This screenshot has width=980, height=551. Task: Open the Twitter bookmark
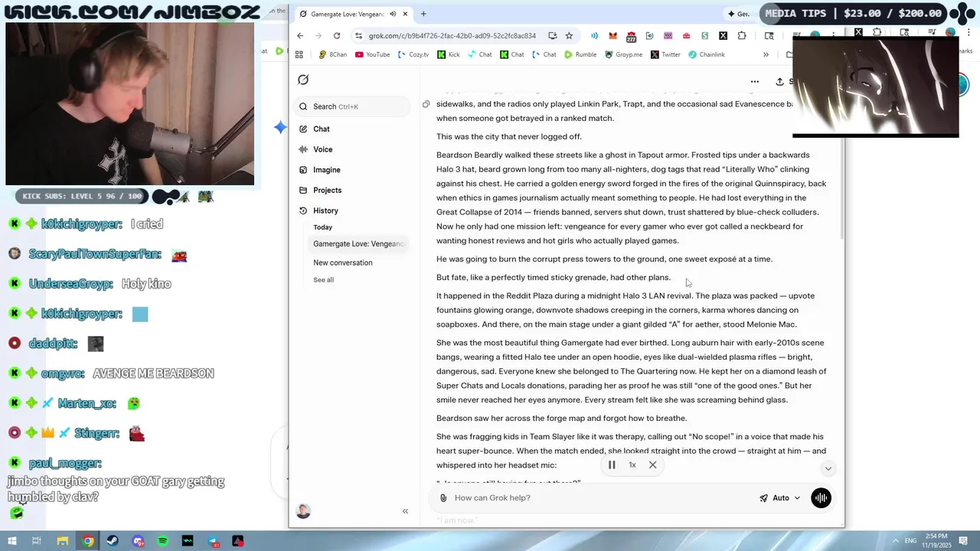pyautogui.click(x=665, y=54)
